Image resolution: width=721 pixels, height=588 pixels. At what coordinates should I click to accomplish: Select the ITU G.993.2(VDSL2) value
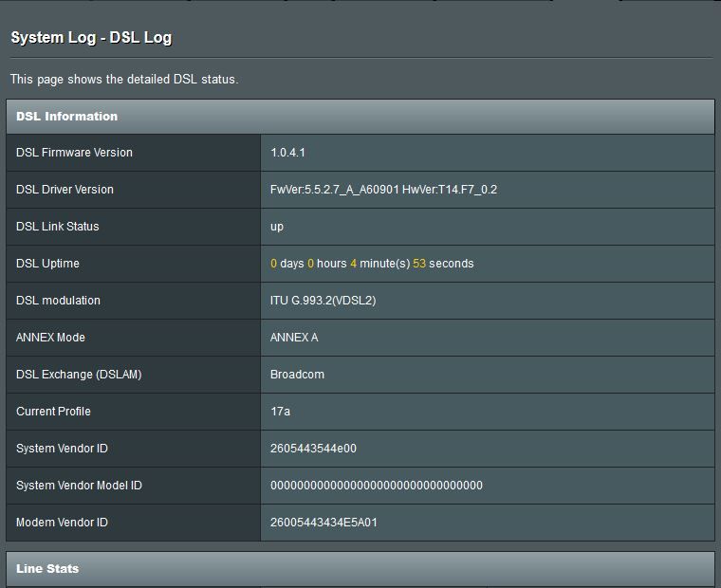[324, 301]
